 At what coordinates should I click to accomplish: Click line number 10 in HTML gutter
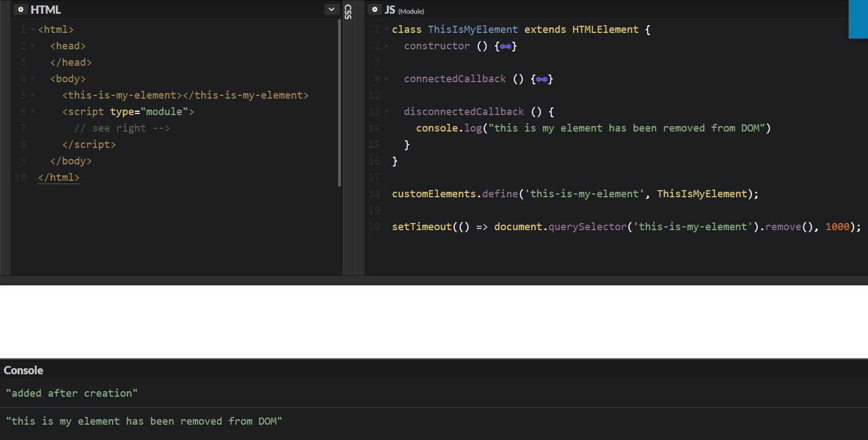[20, 178]
